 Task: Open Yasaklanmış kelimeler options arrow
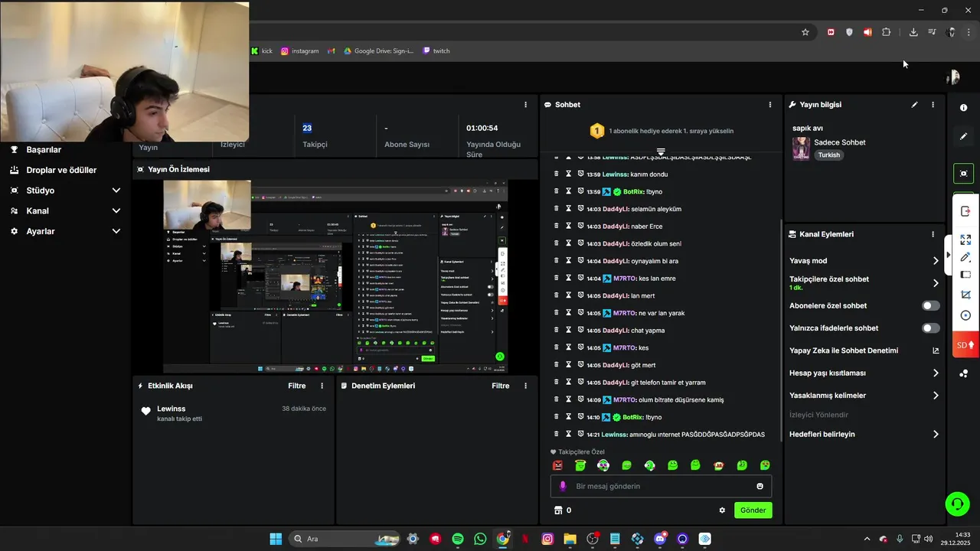coord(936,396)
